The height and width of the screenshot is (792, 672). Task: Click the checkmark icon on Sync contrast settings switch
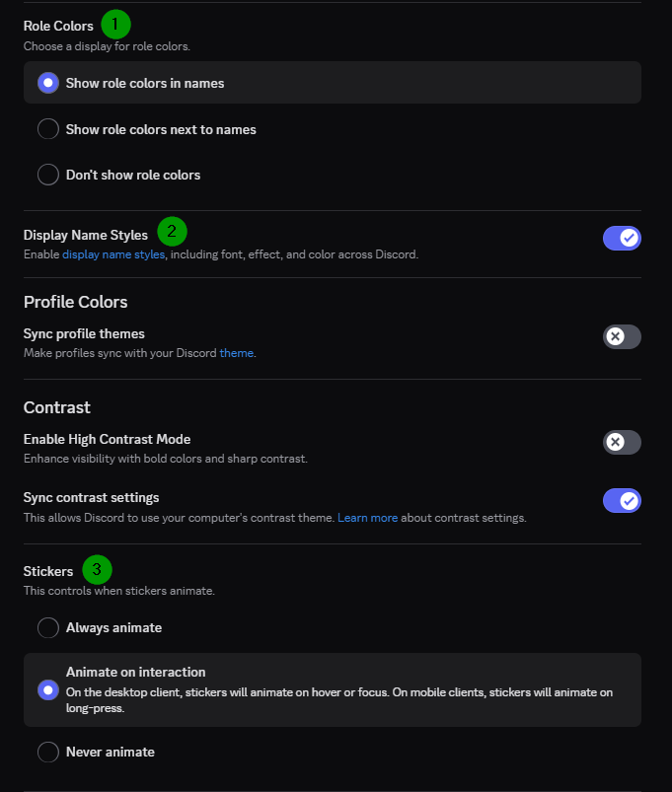pyautogui.click(x=629, y=500)
